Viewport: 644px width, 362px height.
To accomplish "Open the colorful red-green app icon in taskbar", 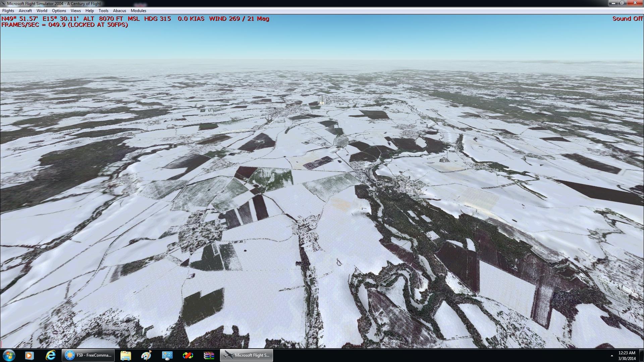I will coord(188,355).
